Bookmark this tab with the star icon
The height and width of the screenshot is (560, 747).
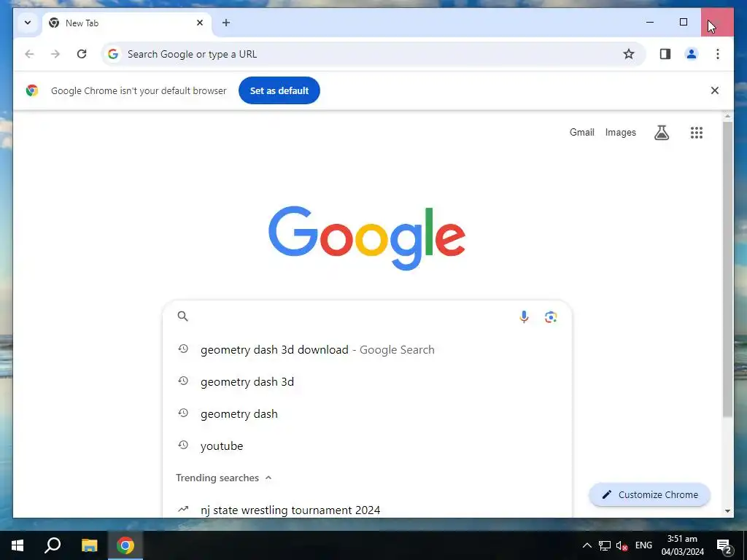click(x=628, y=54)
